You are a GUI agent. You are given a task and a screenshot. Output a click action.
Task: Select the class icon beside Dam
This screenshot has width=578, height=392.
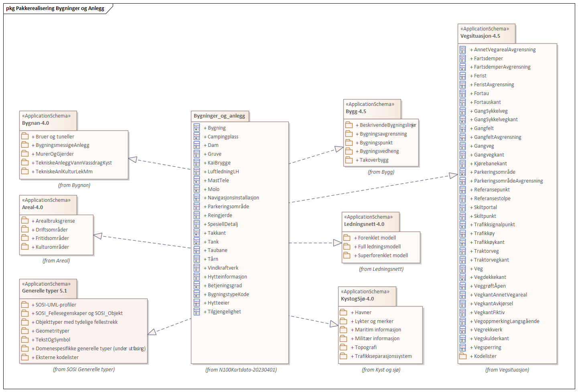click(197, 145)
